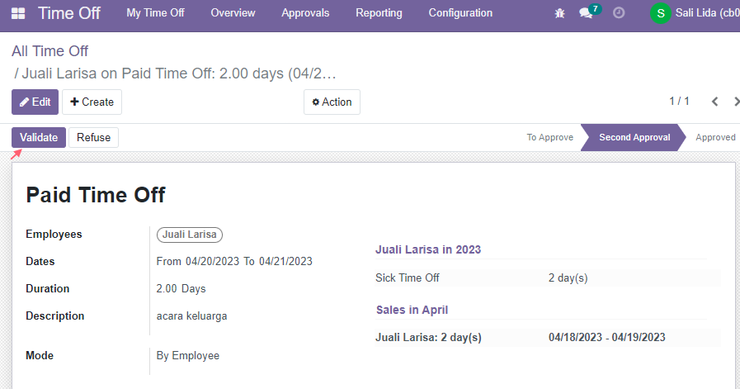Click the mode value By Employee
The height and width of the screenshot is (389, 740).
[188, 355]
